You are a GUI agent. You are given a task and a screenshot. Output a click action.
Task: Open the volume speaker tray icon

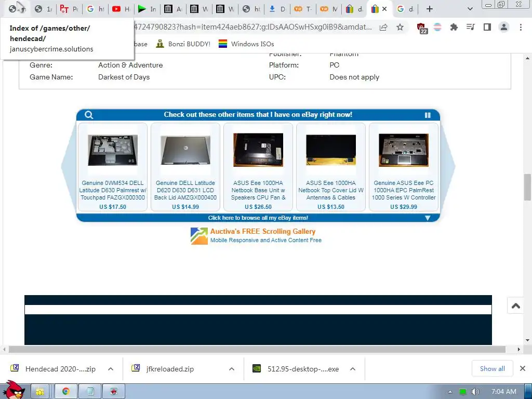tap(475, 392)
